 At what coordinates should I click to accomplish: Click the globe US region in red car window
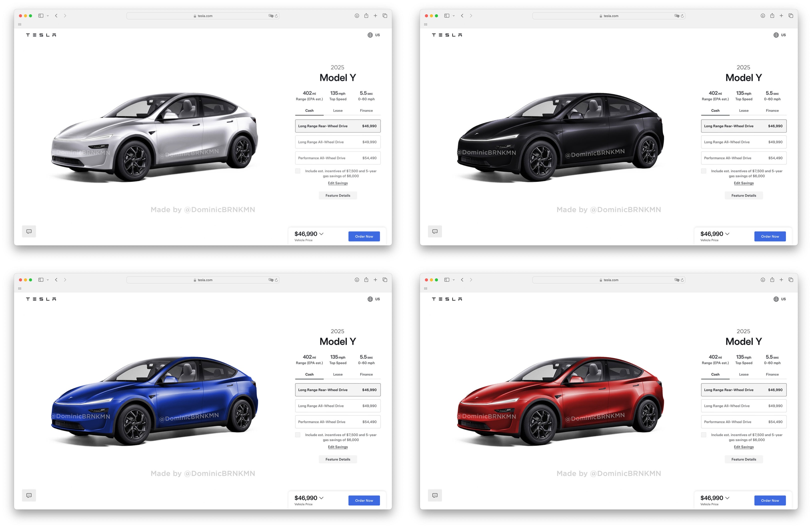(x=780, y=299)
